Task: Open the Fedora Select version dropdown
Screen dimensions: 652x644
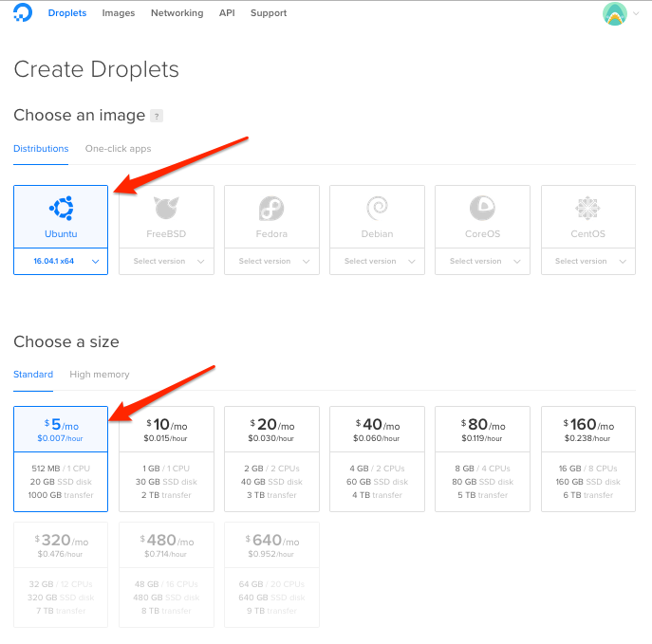Action: coord(272,262)
